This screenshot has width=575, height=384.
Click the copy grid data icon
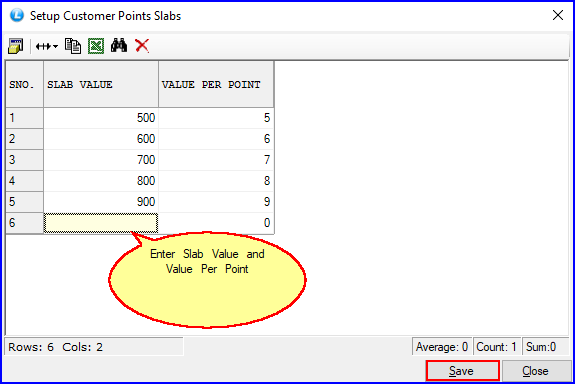(73, 46)
